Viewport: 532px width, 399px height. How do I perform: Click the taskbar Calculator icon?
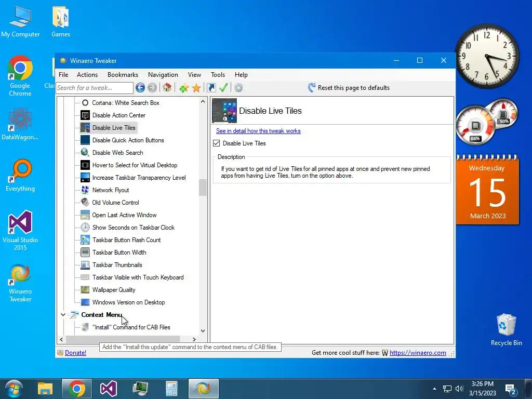171,389
